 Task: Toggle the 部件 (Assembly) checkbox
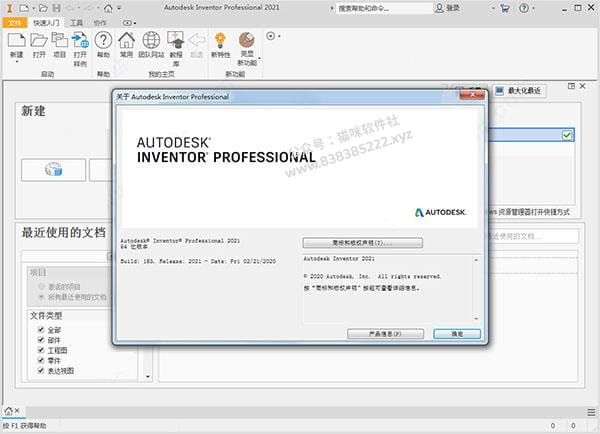(41, 340)
